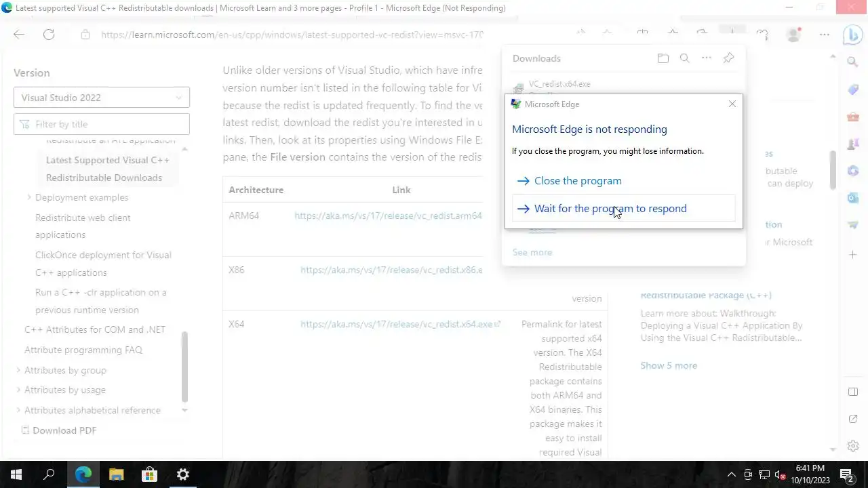The image size is (868, 488).
Task: Show hidden system tray icons
Action: (732, 474)
